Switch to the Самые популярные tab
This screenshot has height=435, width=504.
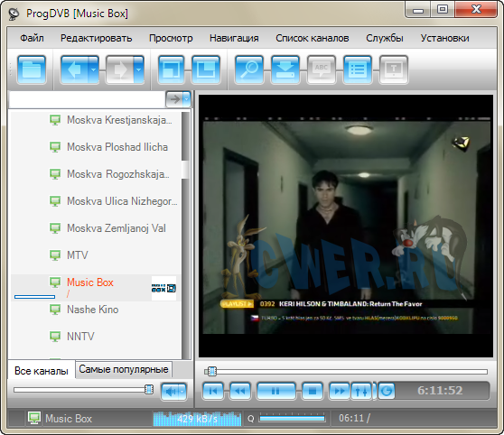[124, 369]
